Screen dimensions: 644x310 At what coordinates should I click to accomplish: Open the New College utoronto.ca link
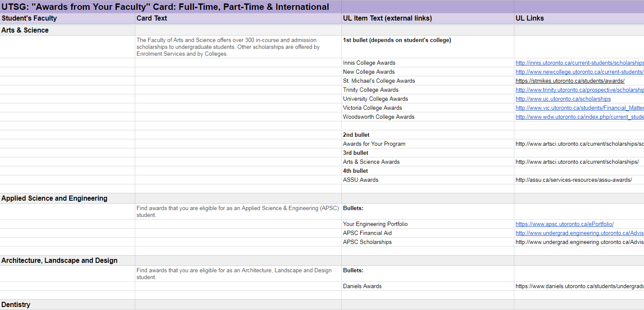(579, 72)
